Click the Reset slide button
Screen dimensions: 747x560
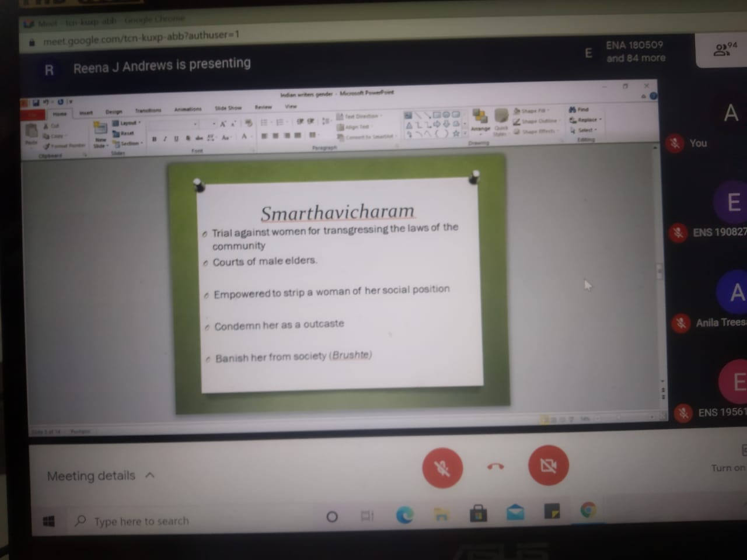124,133
